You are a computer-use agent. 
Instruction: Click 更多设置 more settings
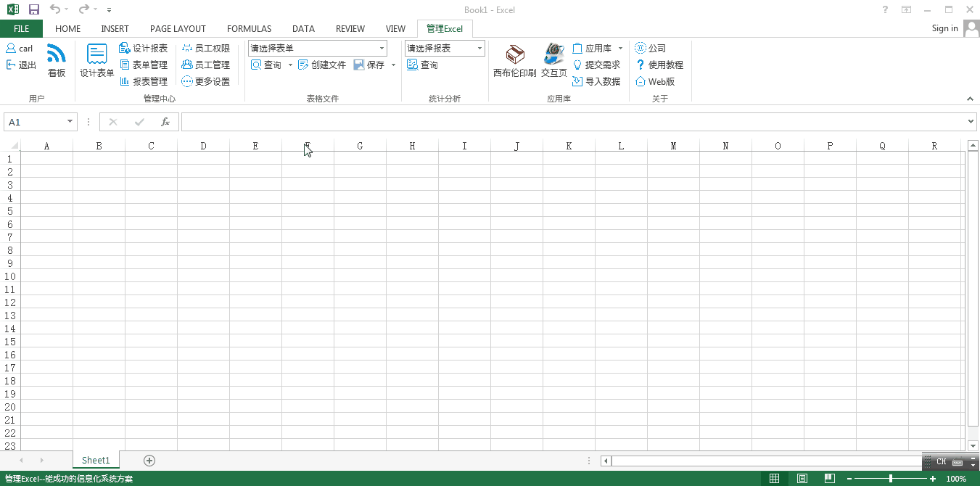click(206, 81)
